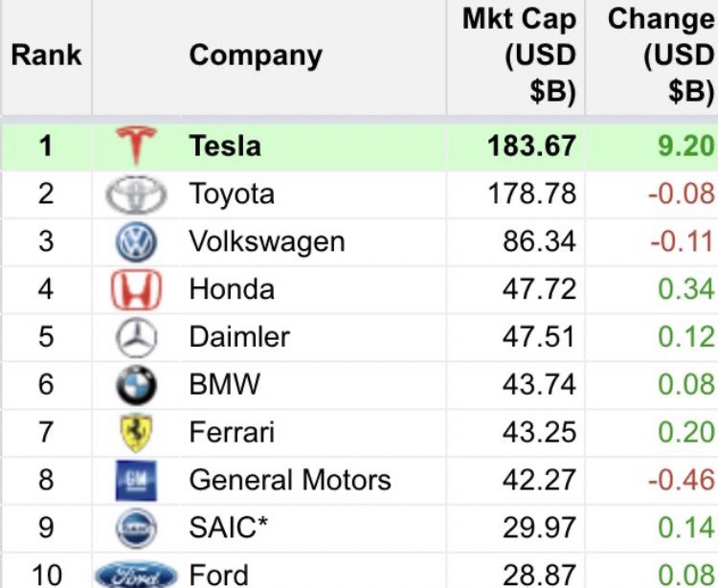Select the Volkswagen logo
Screen dimensions: 718x588
coord(136,242)
